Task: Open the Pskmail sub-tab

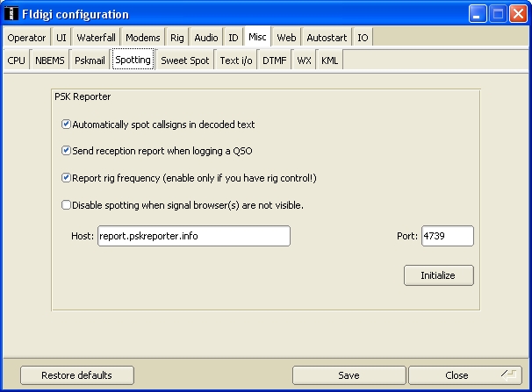Action: 90,61
